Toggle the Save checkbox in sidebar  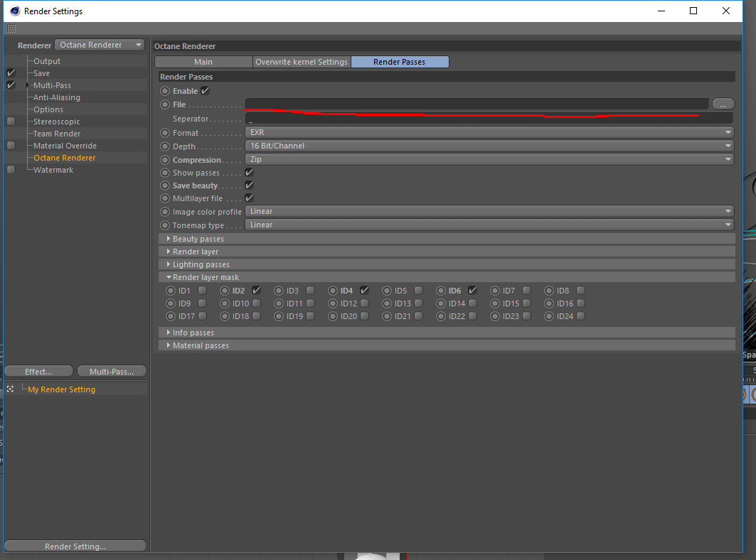[x=11, y=72]
